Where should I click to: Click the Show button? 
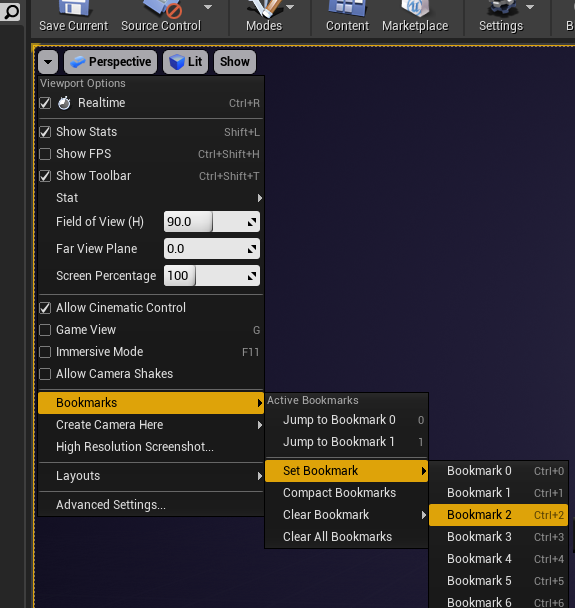tap(235, 62)
